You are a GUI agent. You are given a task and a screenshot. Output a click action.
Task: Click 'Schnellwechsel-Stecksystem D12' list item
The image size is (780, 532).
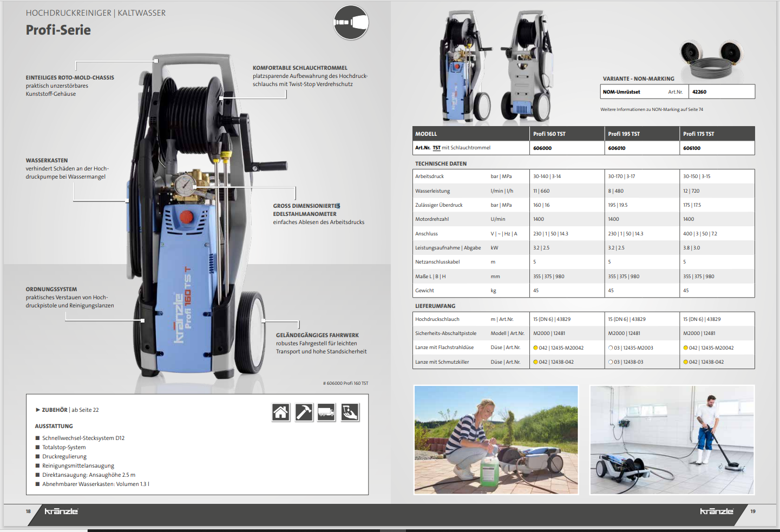83,438
